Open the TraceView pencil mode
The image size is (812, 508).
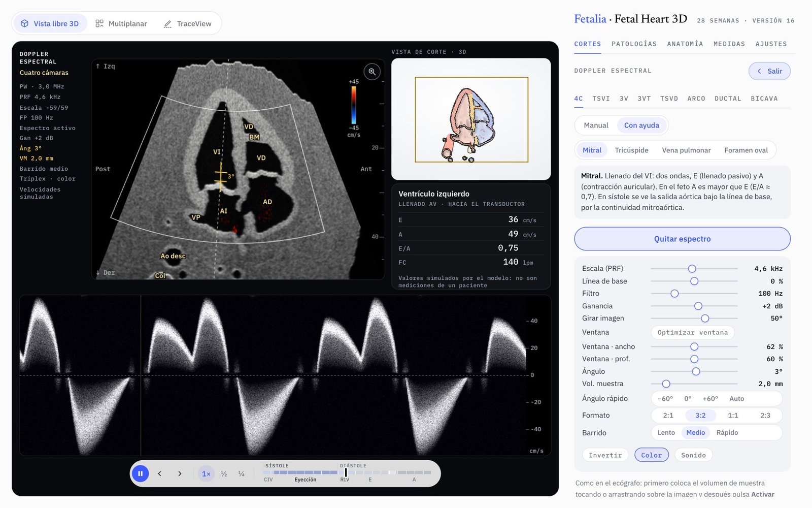[x=188, y=23]
